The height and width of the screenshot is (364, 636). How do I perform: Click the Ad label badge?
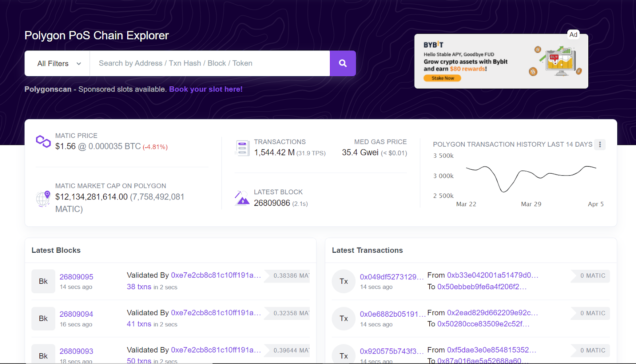[x=573, y=34]
